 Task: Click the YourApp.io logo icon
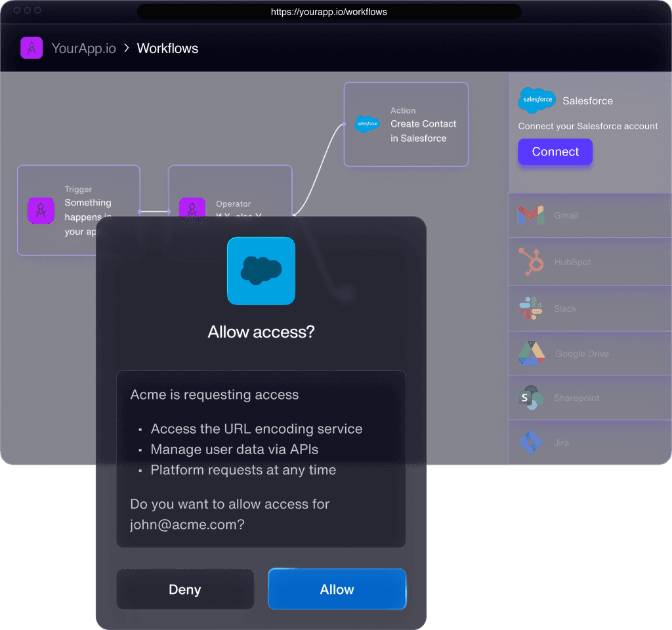(x=31, y=48)
